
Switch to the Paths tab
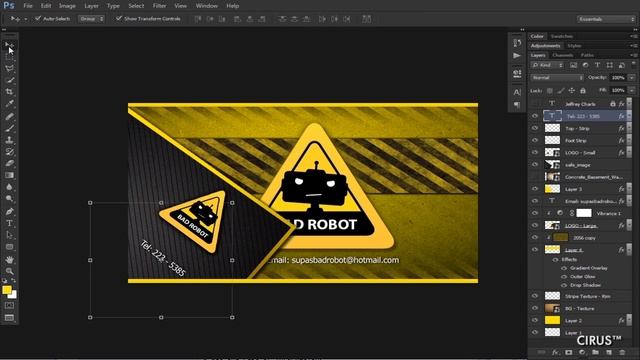pos(587,55)
